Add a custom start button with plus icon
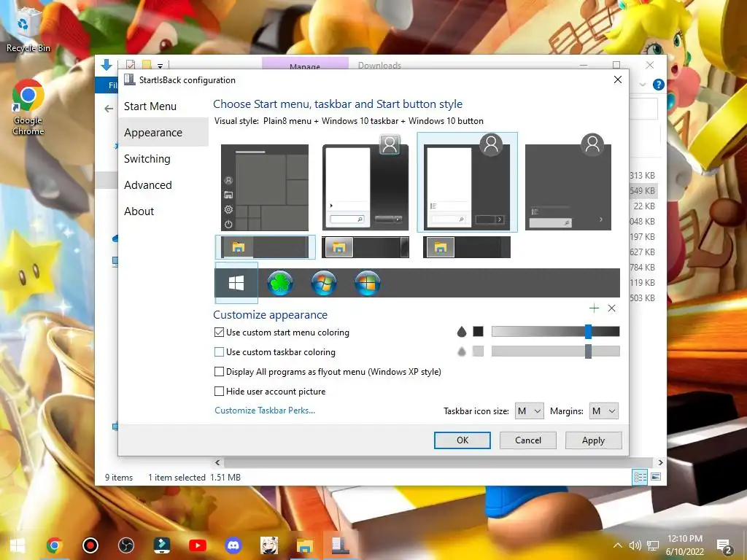 594,308
